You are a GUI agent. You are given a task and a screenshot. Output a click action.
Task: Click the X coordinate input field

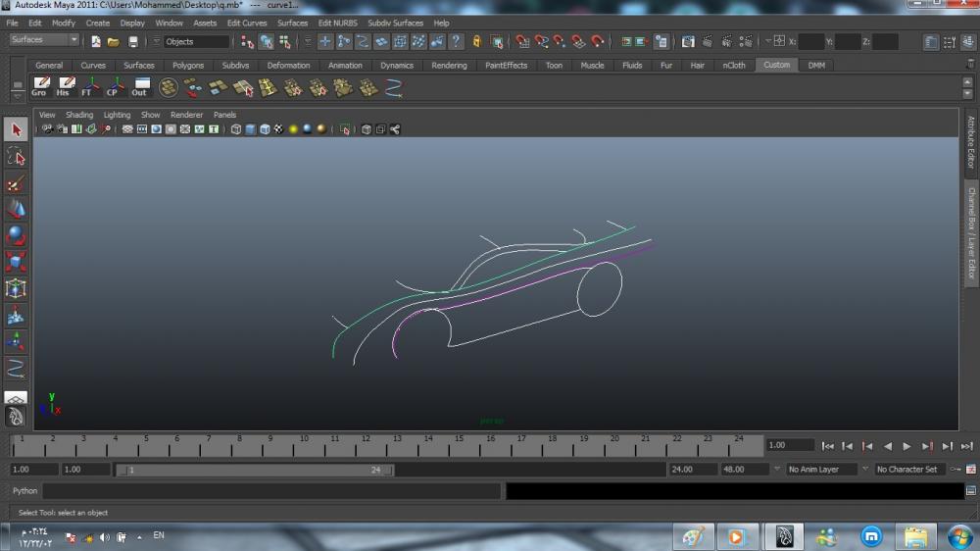point(811,41)
